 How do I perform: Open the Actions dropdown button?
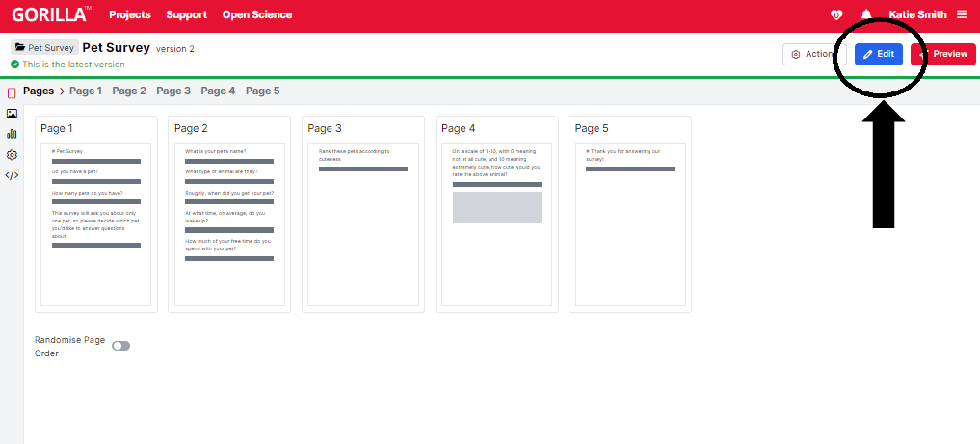click(x=808, y=54)
